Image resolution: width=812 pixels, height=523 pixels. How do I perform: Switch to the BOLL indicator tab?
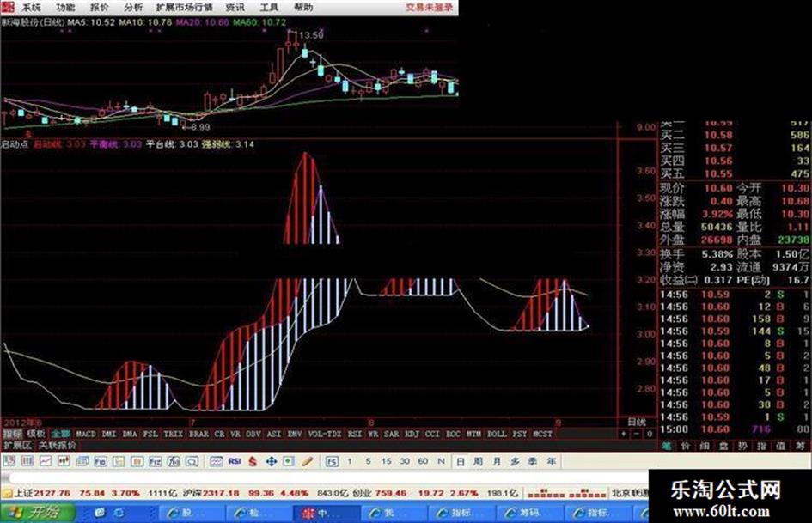(x=498, y=434)
